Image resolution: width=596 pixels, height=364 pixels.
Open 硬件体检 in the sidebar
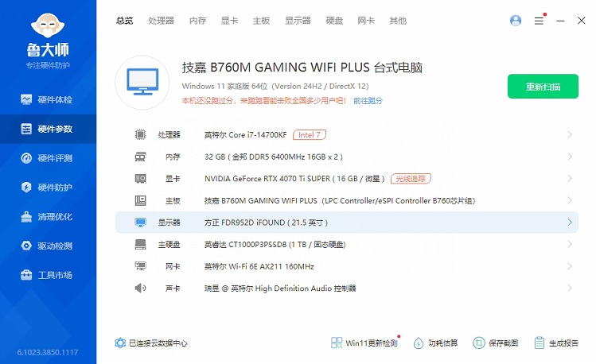pyautogui.click(x=48, y=100)
